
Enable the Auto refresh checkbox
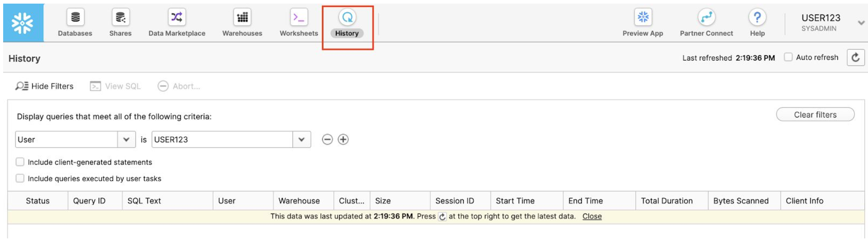(x=788, y=57)
